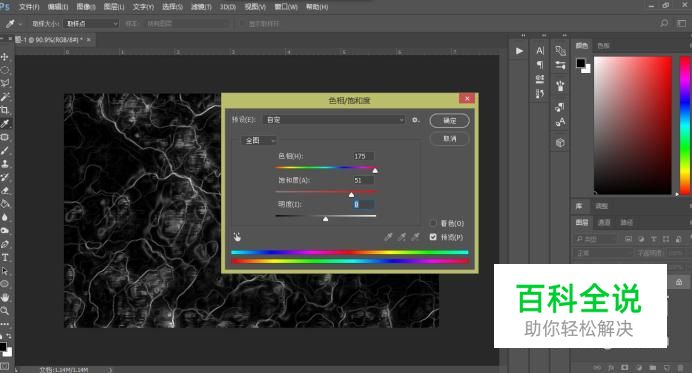This screenshot has width=692, height=373.
Task: Click the Saturation slider handle
Action: (x=351, y=195)
